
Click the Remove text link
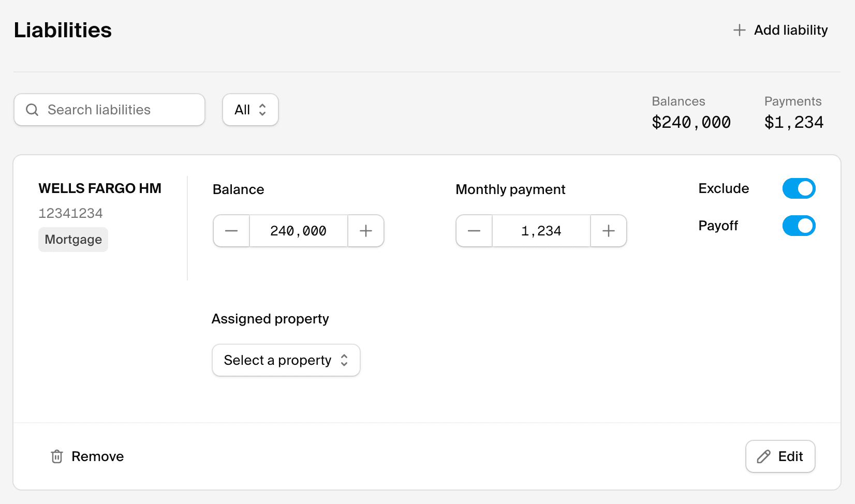pos(97,456)
